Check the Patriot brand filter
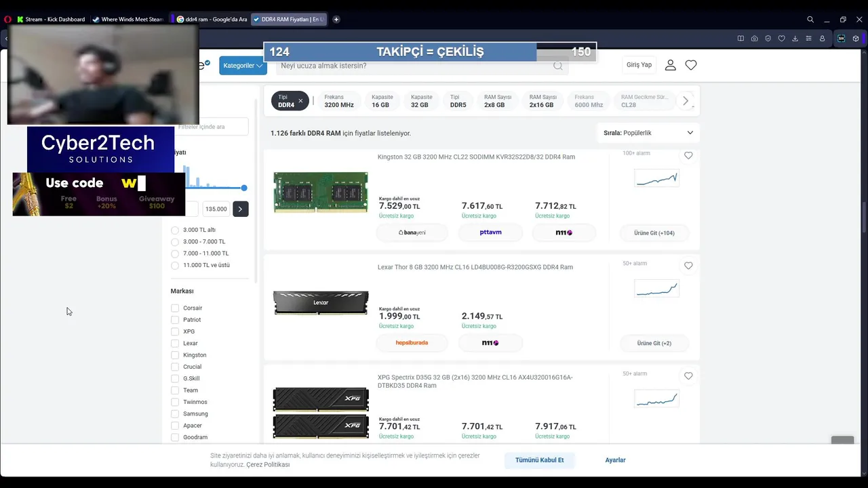 (x=175, y=320)
